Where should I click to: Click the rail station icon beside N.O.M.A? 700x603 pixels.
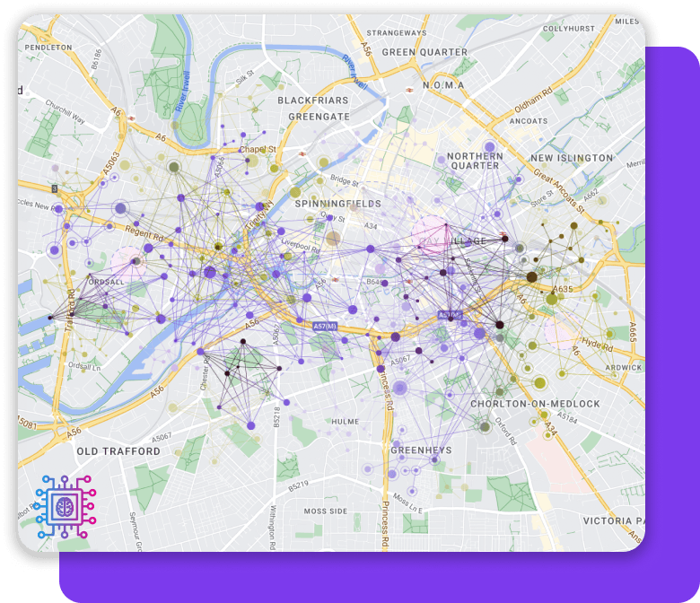[408, 89]
